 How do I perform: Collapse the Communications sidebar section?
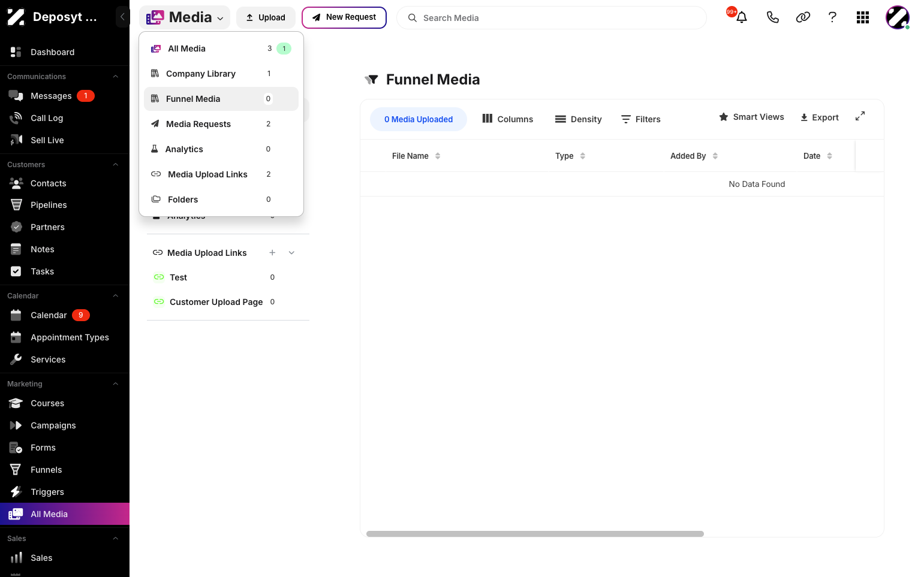pos(116,77)
